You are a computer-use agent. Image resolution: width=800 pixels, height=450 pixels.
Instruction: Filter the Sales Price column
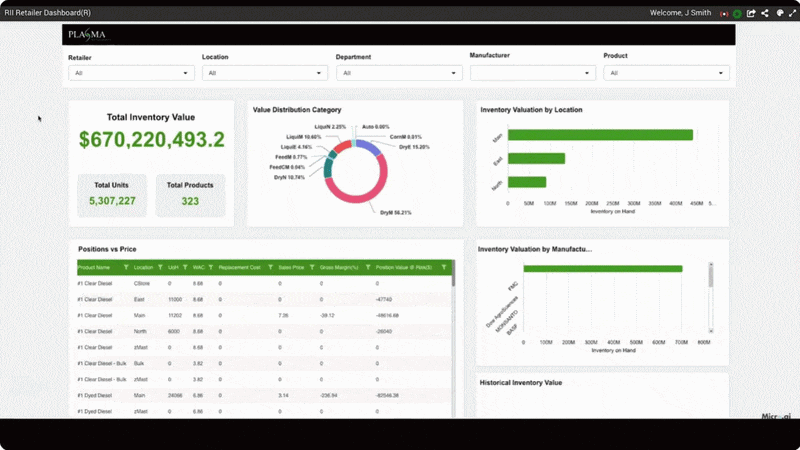[x=310, y=268]
